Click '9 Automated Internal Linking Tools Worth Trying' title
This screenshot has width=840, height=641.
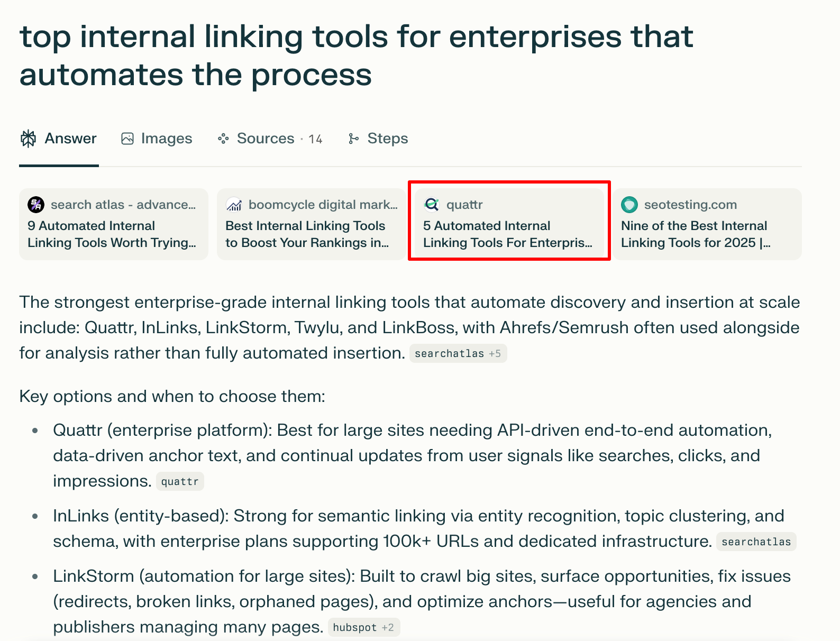tap(112, 234)
